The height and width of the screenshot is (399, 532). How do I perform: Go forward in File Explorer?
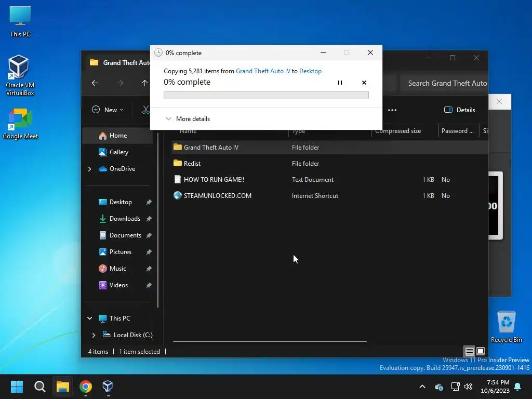click(x=120, y=83)
